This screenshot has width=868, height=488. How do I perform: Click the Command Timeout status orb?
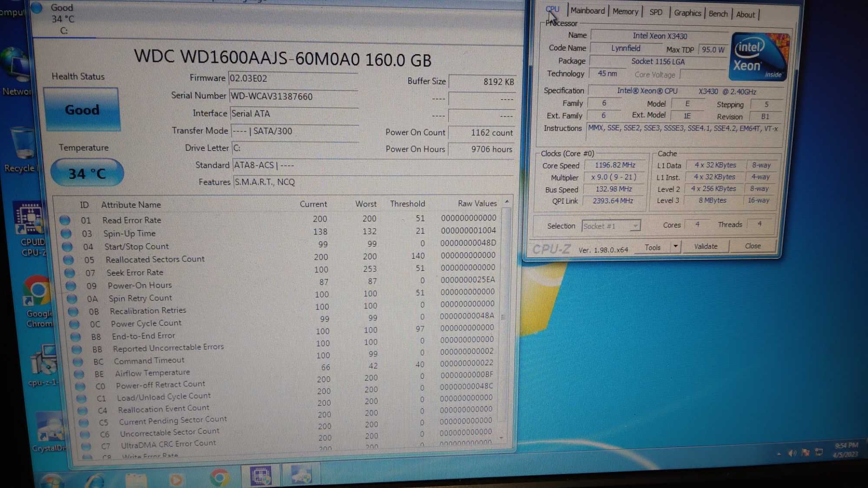pos(78,361)
